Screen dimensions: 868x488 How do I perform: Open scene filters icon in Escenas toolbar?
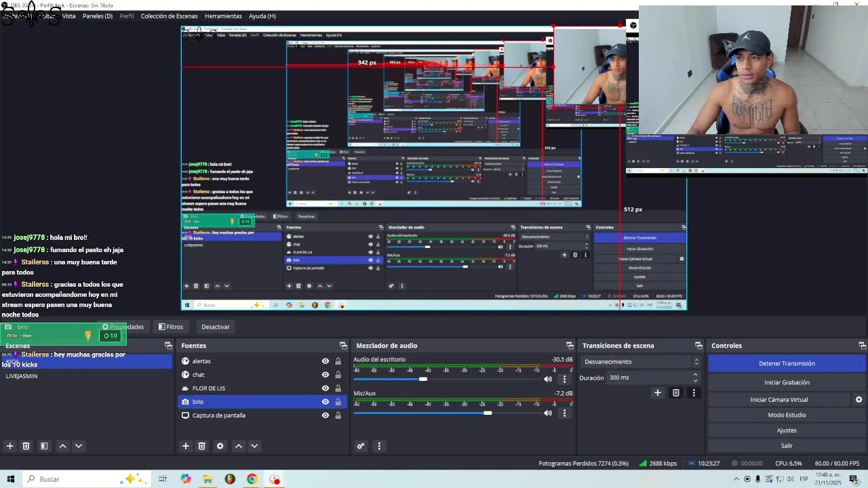(x=44, y=446)
